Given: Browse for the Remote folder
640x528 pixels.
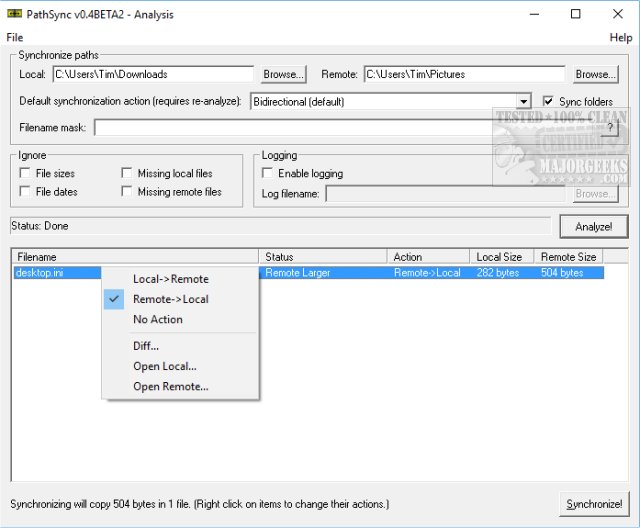Looking at the screenshot, I should (596, 74).
